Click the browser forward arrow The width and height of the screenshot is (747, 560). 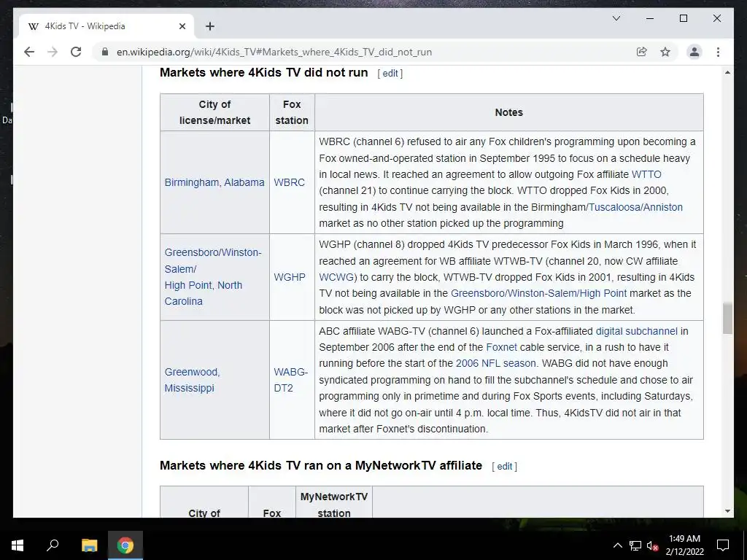point(53,52)
